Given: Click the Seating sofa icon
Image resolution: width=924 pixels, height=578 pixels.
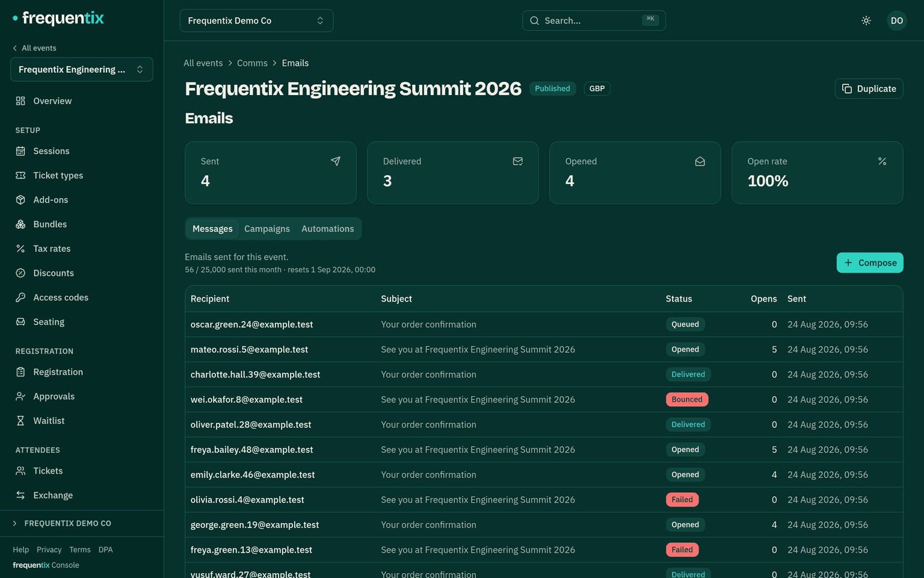Looking at the screenshot, I should (x=20, y=322).
